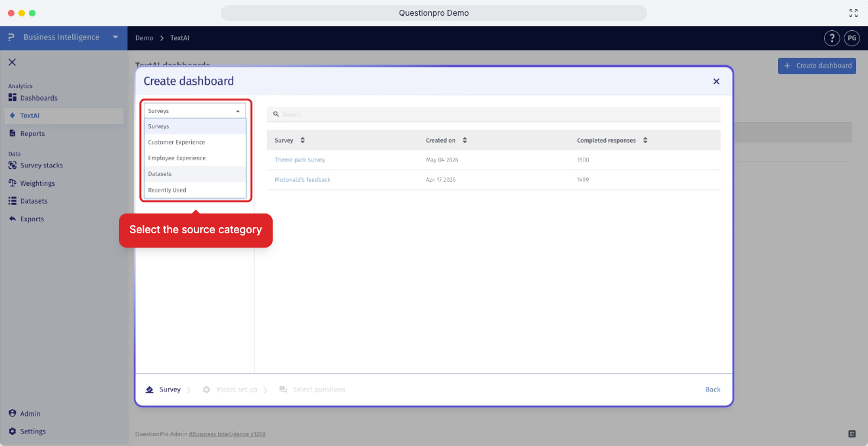This screenshot has width=868, height=446.
Task: Select TextAI in the sidebar
Action: (x=63, y=116)
